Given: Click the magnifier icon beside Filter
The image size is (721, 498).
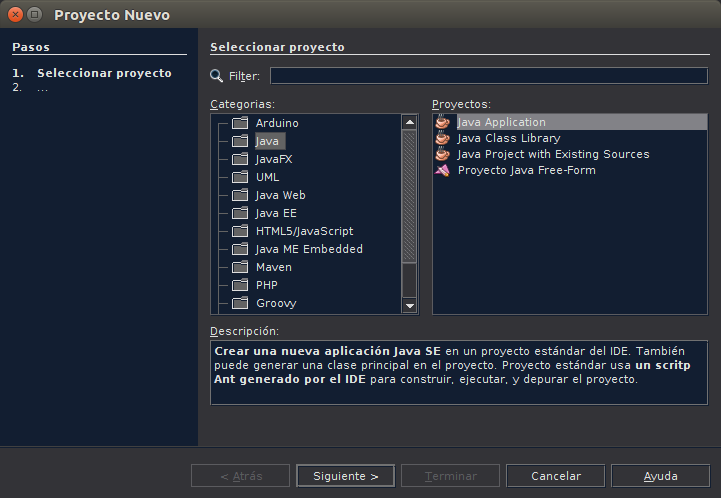Looking at the screenshot, I should coord(217,76).
